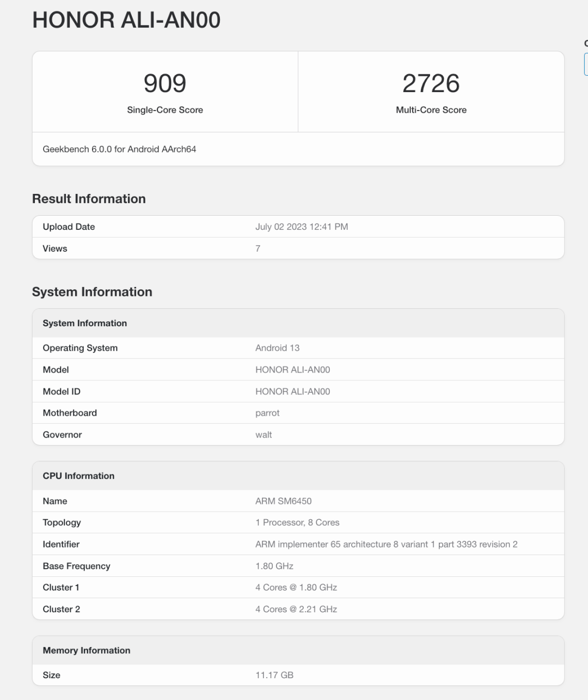Select the ARM SM6450 CPU name
The height and width of the screenshot is (700, 588).
click(283, 501)
